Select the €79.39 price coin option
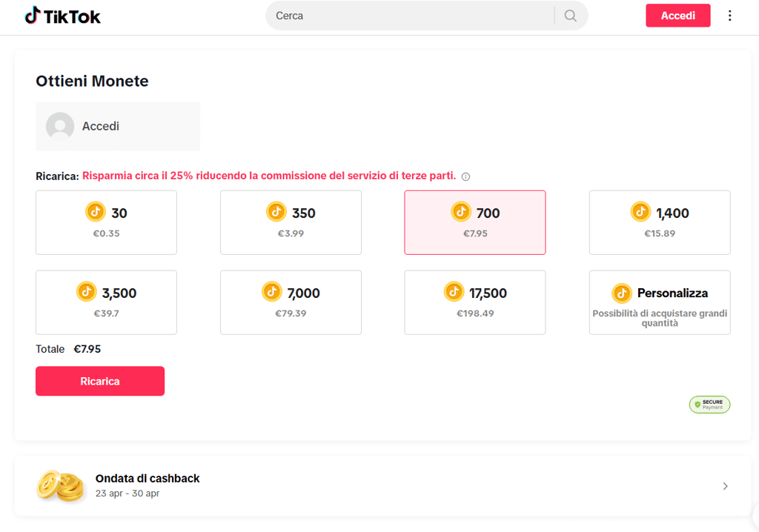The width and height of the screenshot is (759, 532). (291, 302)
